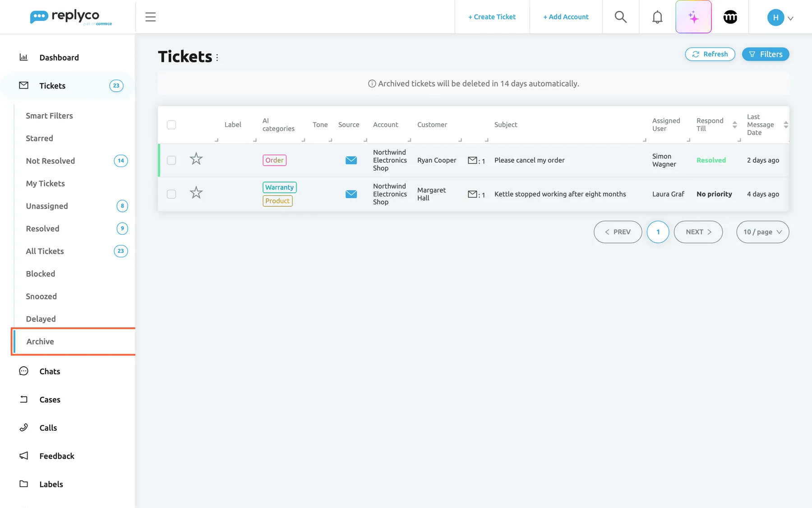The height and width of the screenshot is (508, 812).
Task: Open the 10 / page size dropdown
Action: pos(763,232)
